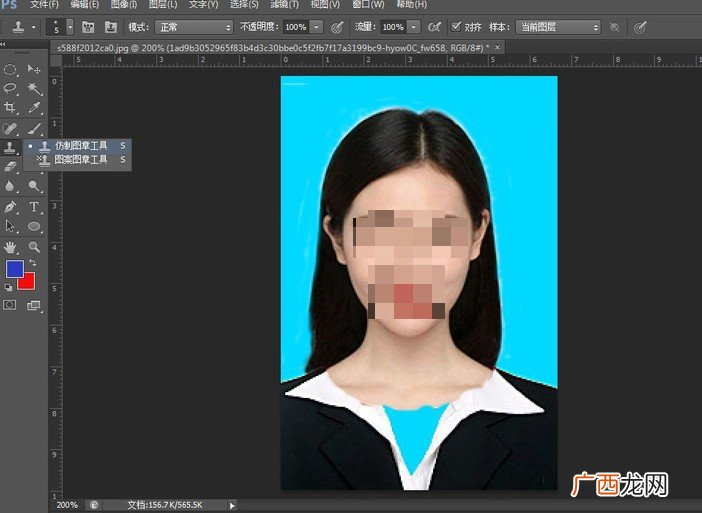Open the 图层(L) menu
Viewport: 702px width, 513px height.
[x=163, y=4]
